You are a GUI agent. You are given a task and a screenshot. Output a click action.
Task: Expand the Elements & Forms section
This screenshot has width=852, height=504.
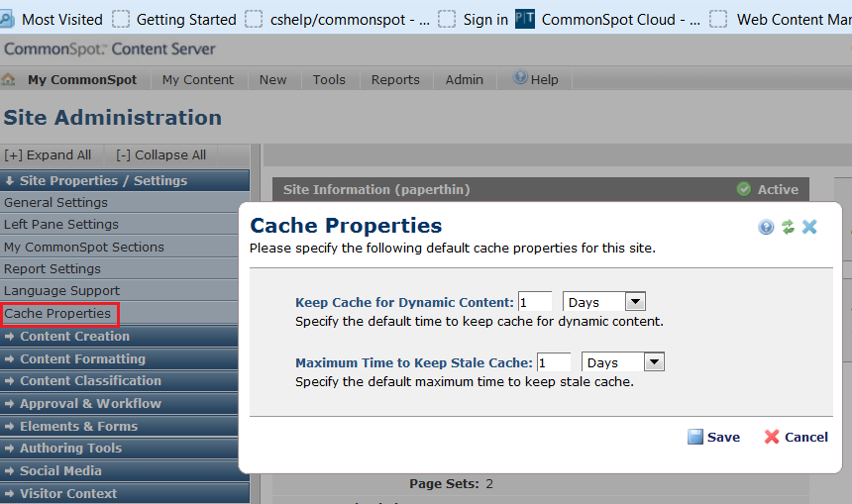pos(119,427)
